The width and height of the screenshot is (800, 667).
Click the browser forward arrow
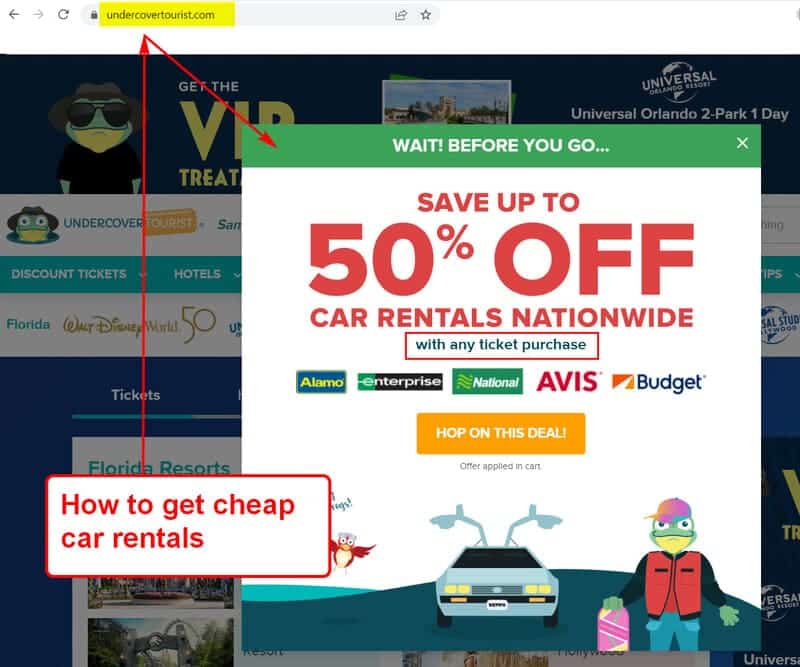click(38, 14)
